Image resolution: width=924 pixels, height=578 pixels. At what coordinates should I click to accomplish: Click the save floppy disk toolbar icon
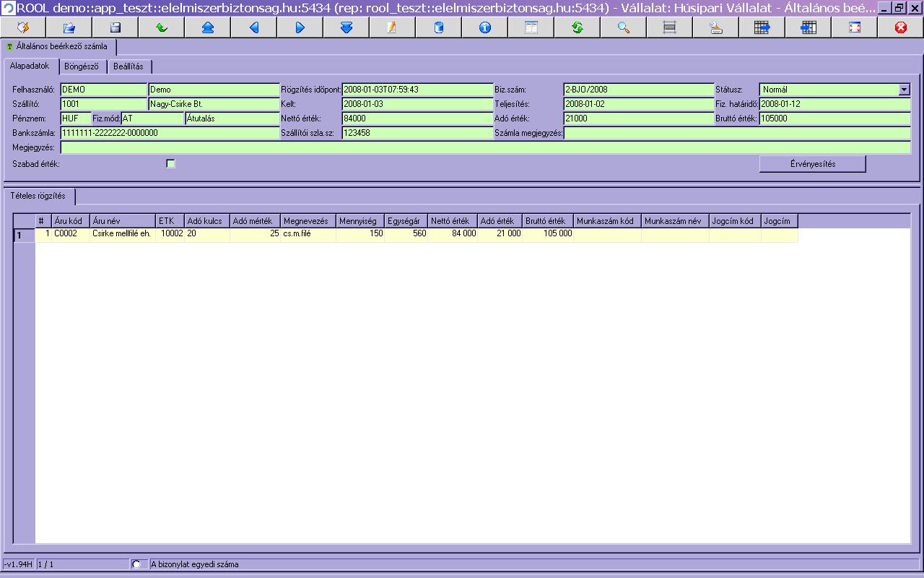click(115, 27)
